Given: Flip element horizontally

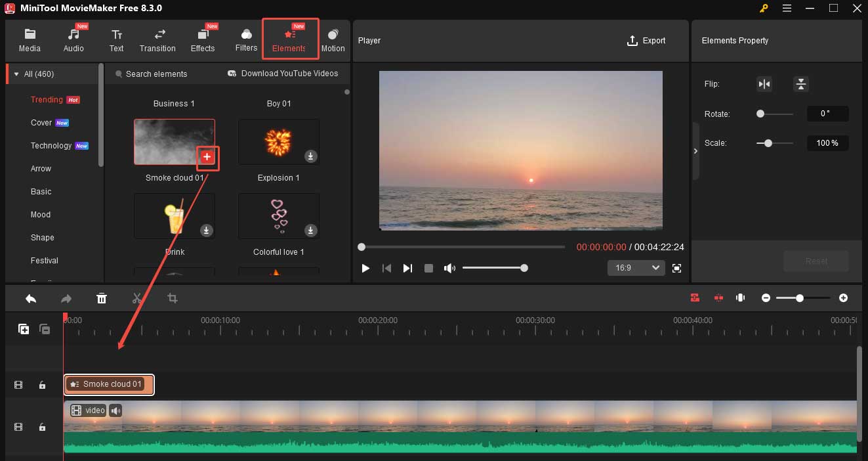Looking at the screenshot, I should point(764,84).
